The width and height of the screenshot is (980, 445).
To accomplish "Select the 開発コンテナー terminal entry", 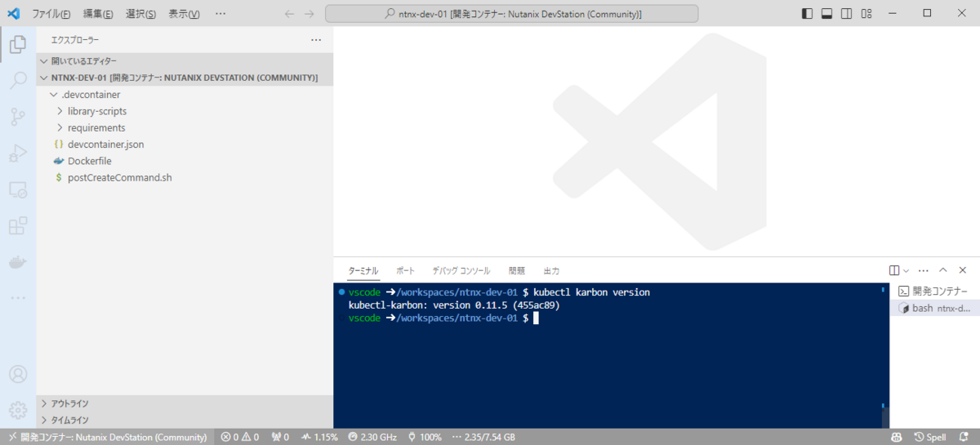I will pyautogui.click(x=933, y=291).
